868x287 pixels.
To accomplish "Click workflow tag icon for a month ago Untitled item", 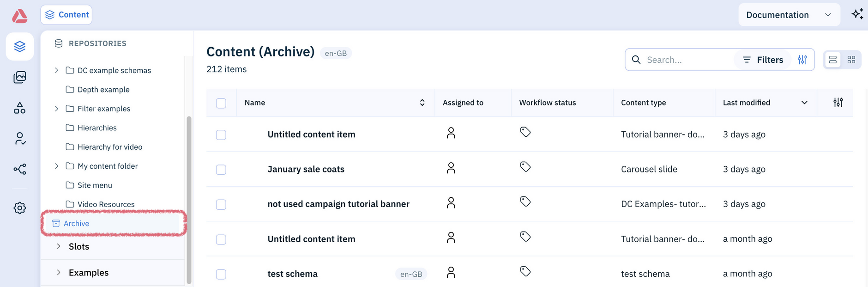I will [525, 237].
